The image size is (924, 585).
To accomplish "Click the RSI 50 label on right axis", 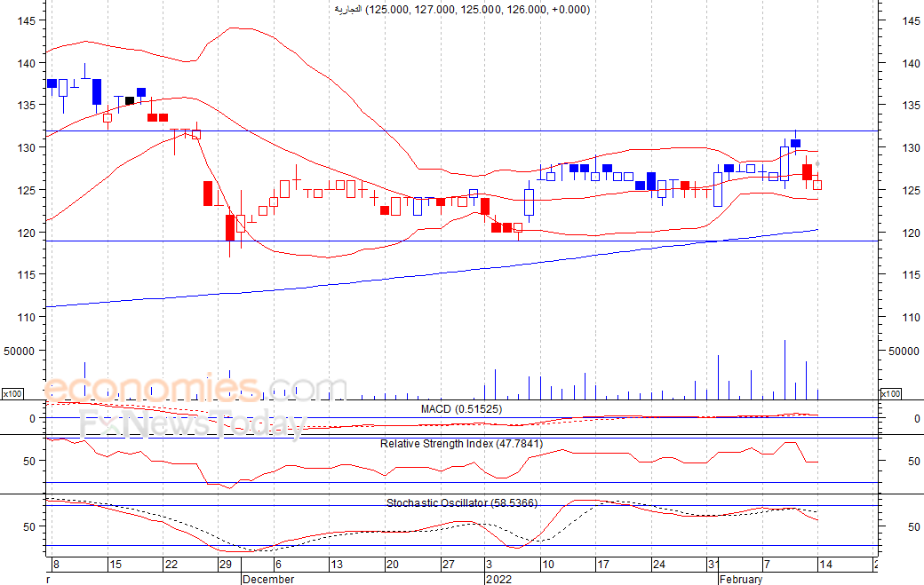I will click(914, 462).
